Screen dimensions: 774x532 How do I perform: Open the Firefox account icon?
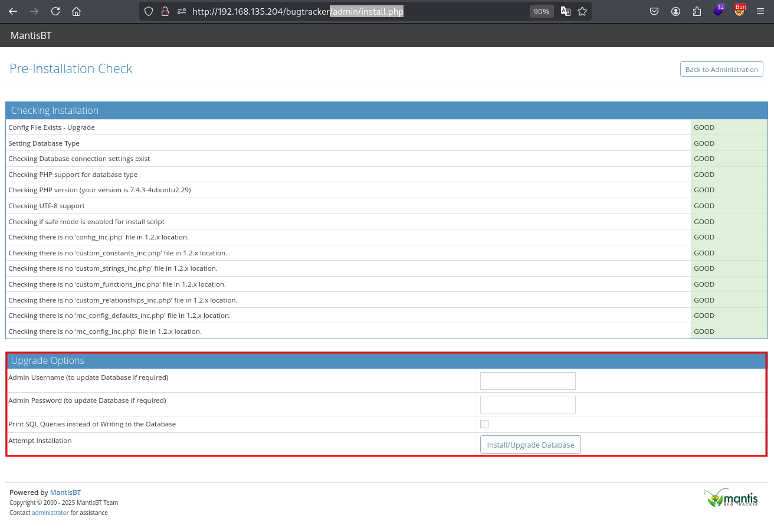coord(675,11)
